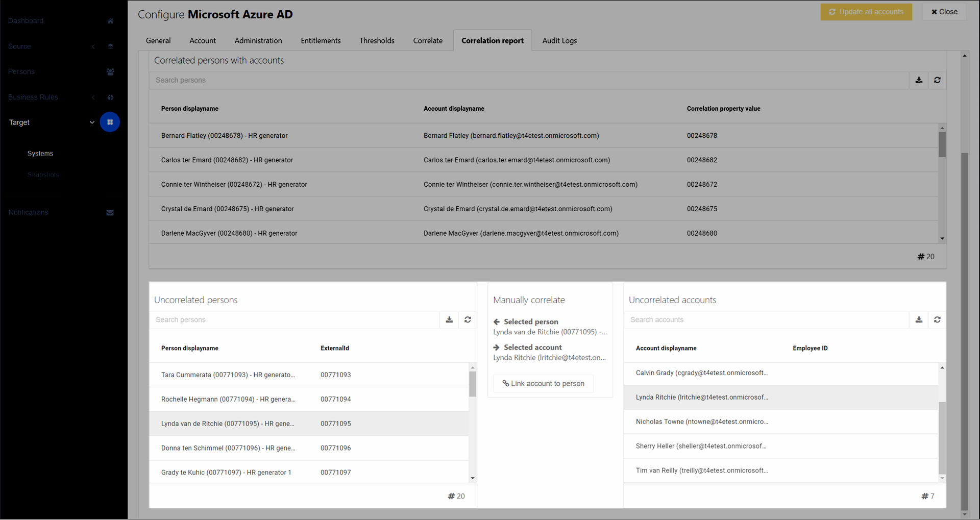Open the Thresholds tab

coord(377,41)
